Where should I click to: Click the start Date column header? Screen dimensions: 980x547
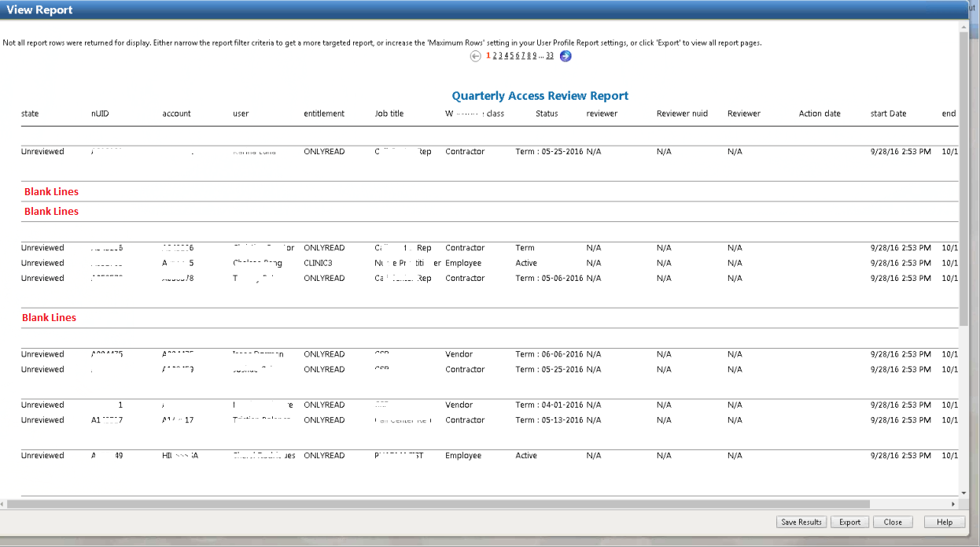pyautogui.click(x=888, y=113)
